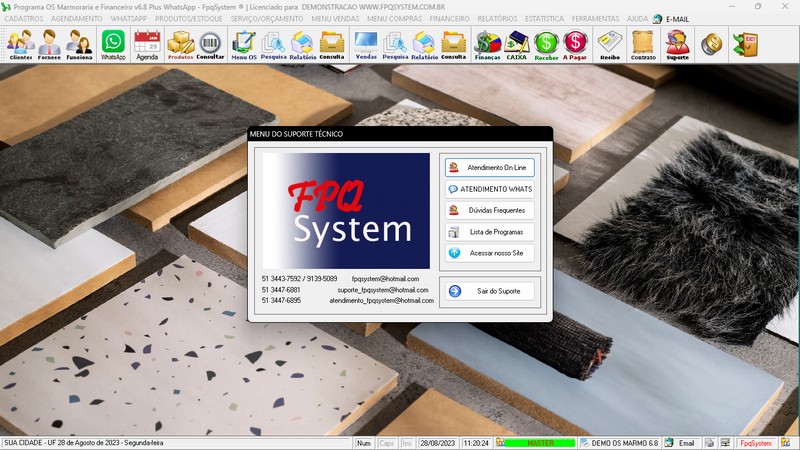Viewport: 800px width, 450px height.
Task: Open the Agenda calendar icon
Action: tap(147, 45)
